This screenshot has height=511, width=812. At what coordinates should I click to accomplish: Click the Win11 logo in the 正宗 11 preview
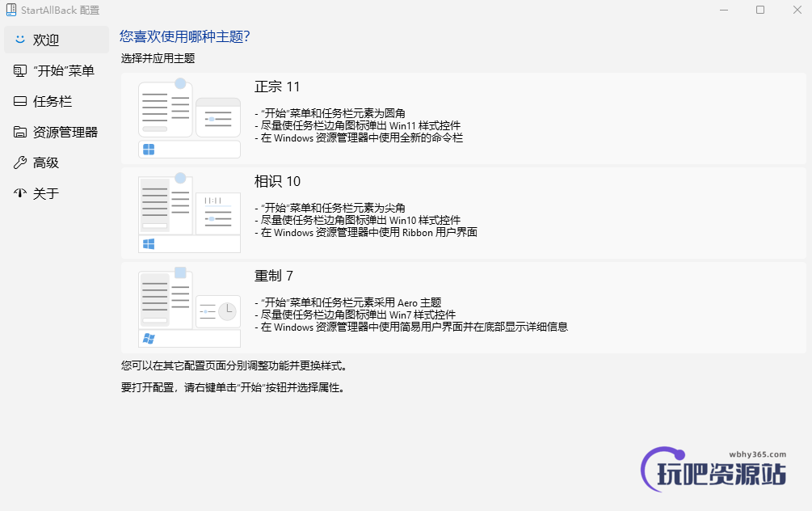(x=149, y=150)
